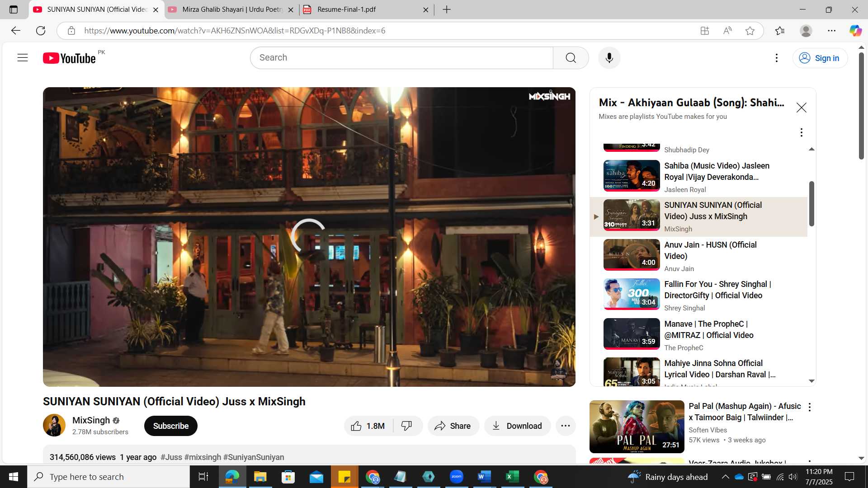Close the Resume-Final-1.pdf tab
Screen dimensions: 868x488
[425, 9]
